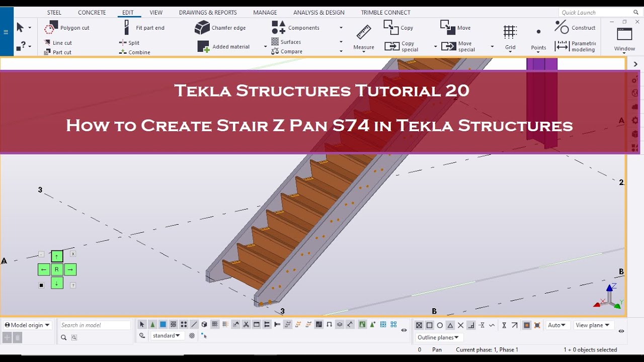This screenshot has height=362, width=644.
Task: Open the Model origin dropdown
Action: click(27, 325)
